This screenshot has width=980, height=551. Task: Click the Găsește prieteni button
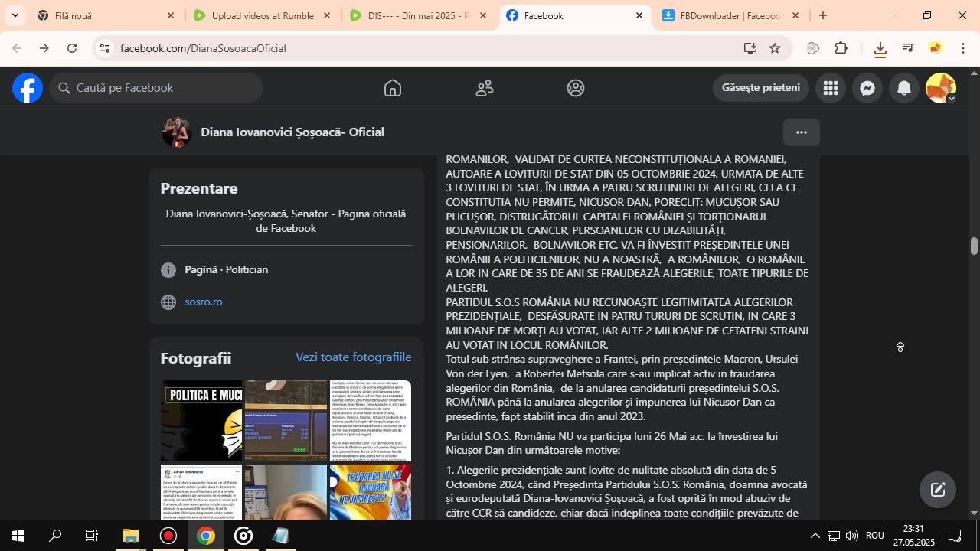[761, 88]
